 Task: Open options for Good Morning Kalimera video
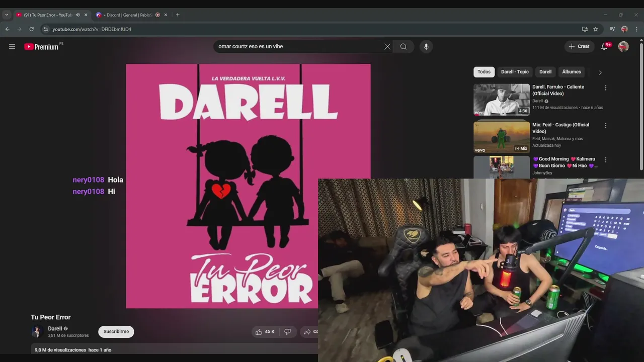[x=606, y=160]
